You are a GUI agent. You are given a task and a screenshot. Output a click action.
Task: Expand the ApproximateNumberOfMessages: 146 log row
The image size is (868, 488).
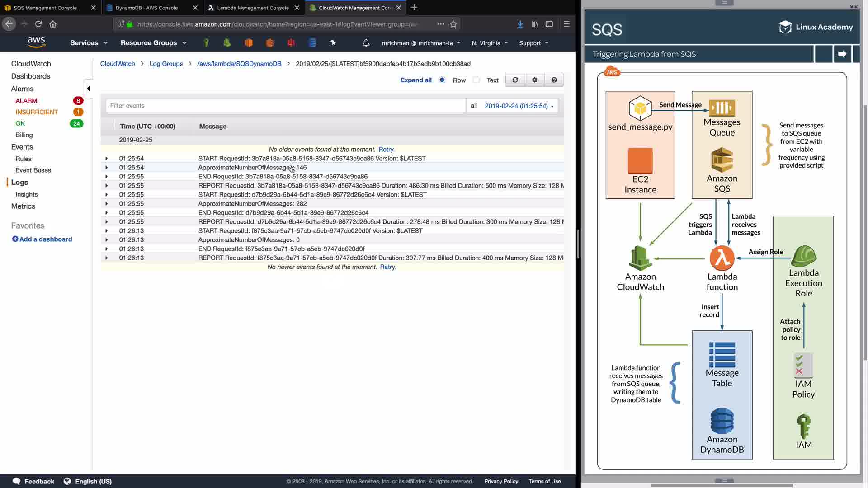107,168
